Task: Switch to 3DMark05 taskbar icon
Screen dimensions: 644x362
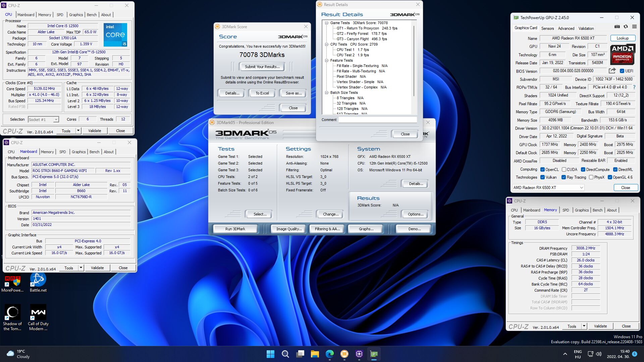Action: pos(344,354)
